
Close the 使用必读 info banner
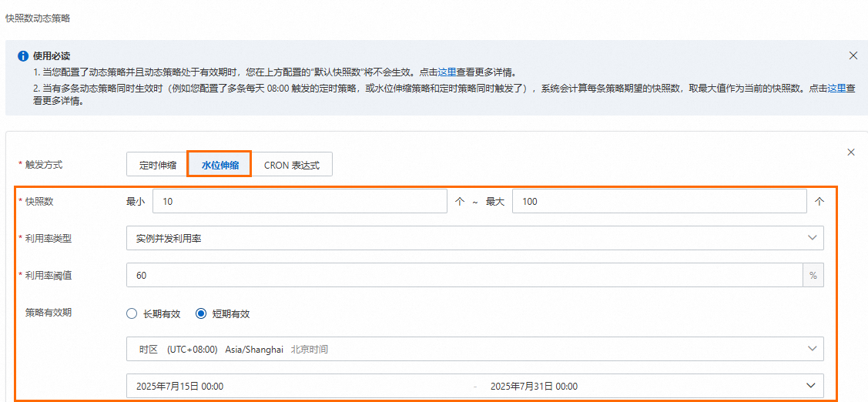[x=853, y=55]
